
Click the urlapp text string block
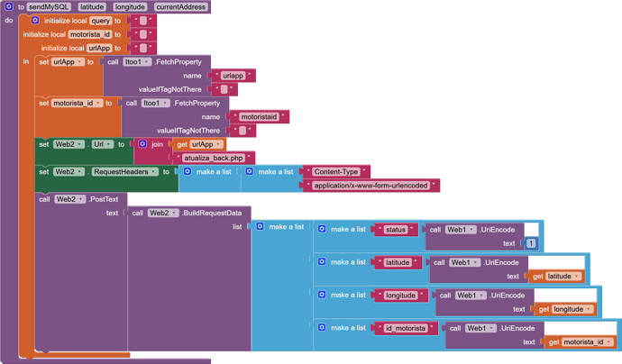[x=233, y=76]
